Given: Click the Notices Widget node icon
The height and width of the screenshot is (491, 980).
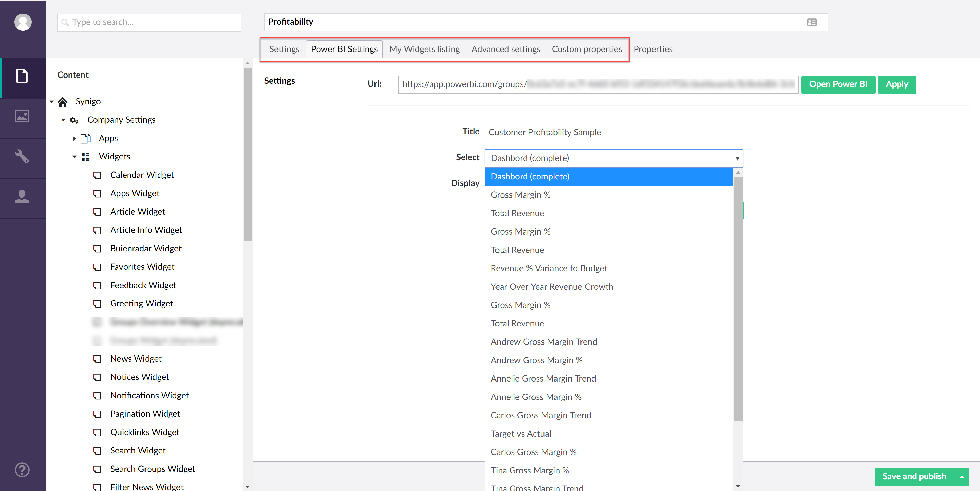Looking at the screenshot, I should [98, 377].
